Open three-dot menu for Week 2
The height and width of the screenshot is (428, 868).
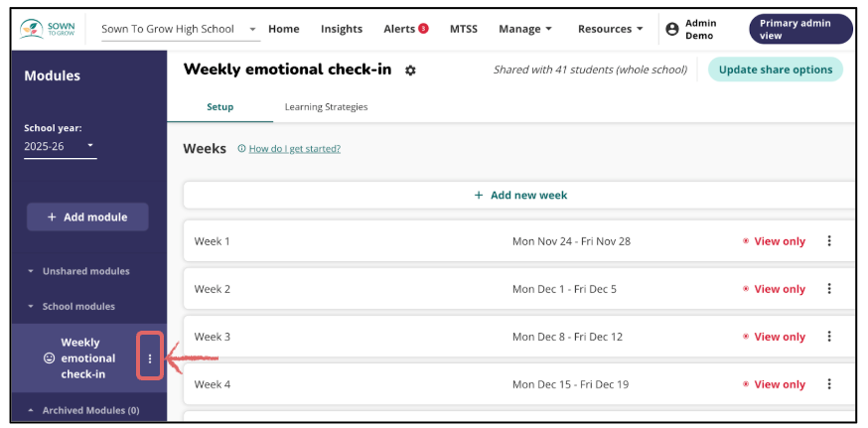[829, 289]
